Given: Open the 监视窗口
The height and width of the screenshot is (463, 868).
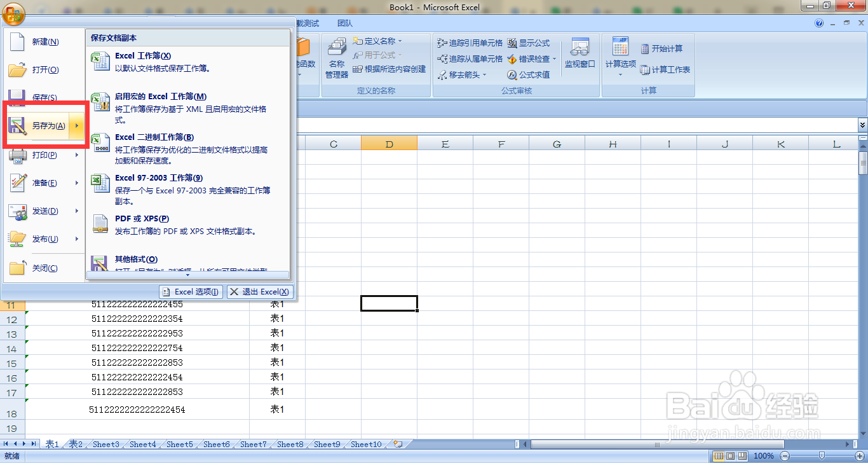Looking at the screenshot, I should (x=580, y=53).
